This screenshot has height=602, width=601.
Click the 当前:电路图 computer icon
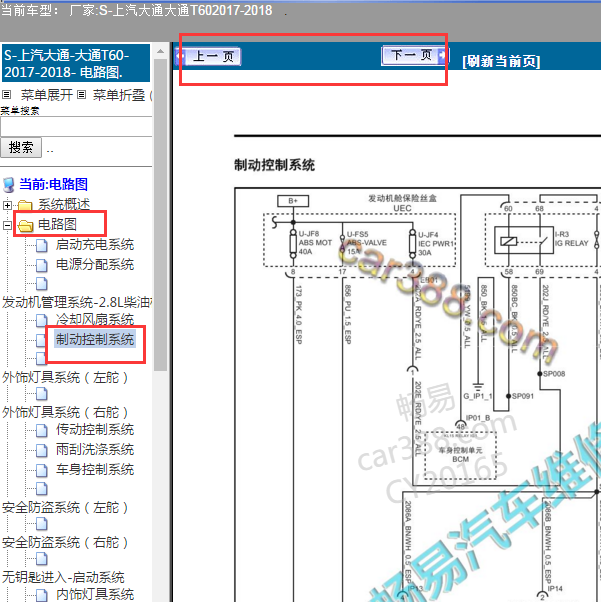[x=9, y=185]
